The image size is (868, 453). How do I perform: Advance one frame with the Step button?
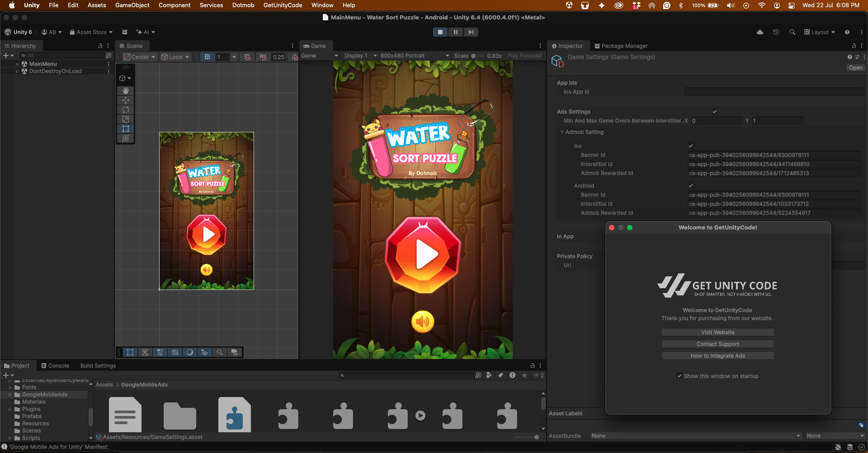coord(471,32)
